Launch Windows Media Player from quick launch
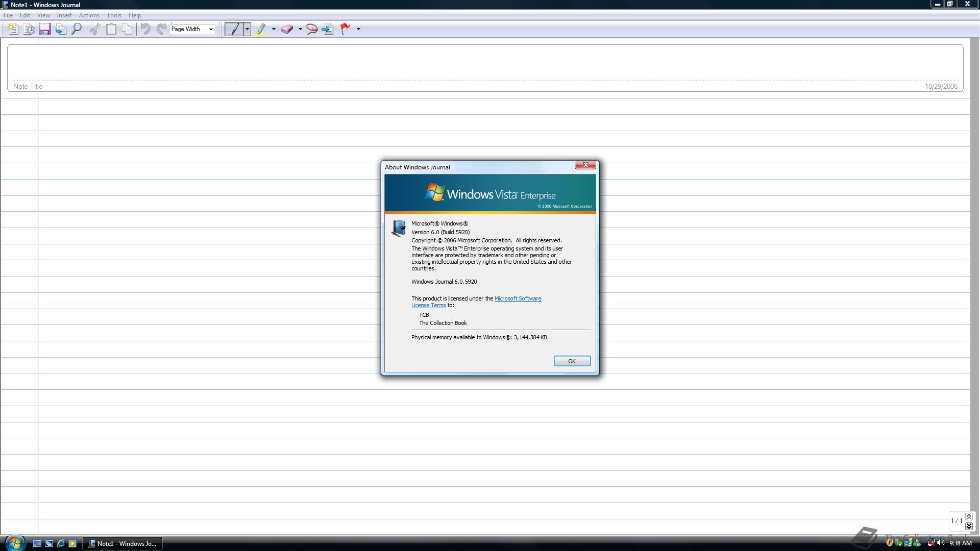This screenshot has height=551, width=980. [72, 543]
